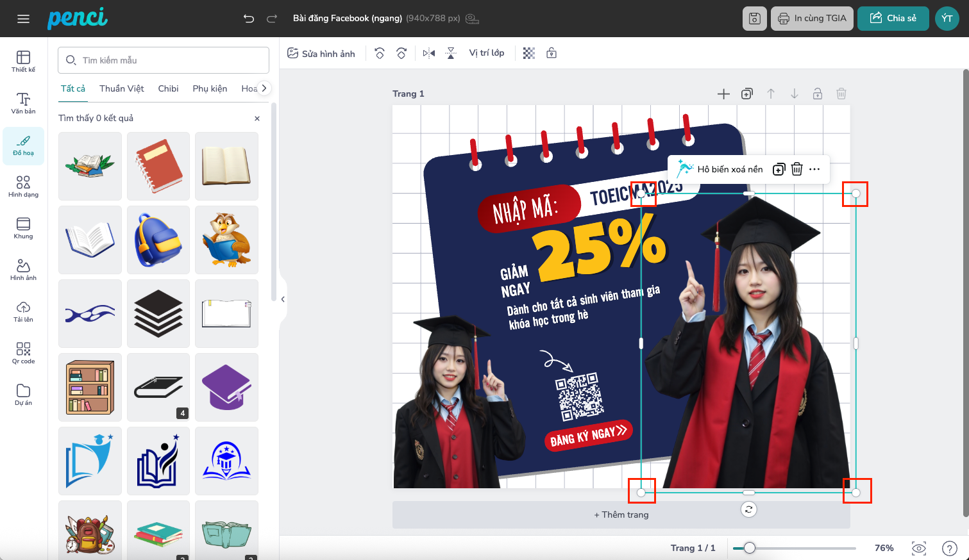
Task: Click the Chia sẻ share button
Action: pyautogui.click(x=893, y=19)
